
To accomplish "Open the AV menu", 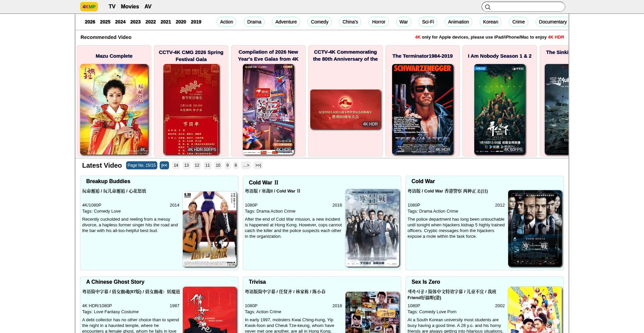I will 148,7.
